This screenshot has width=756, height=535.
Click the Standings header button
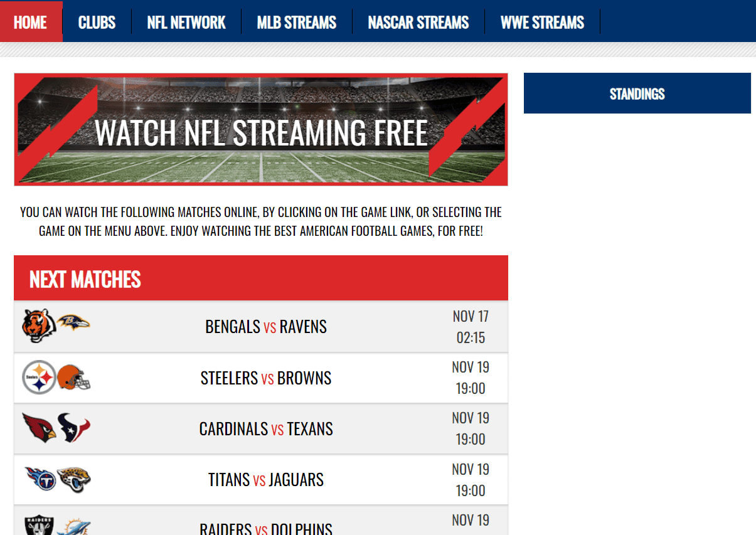(x=637, y=93)
